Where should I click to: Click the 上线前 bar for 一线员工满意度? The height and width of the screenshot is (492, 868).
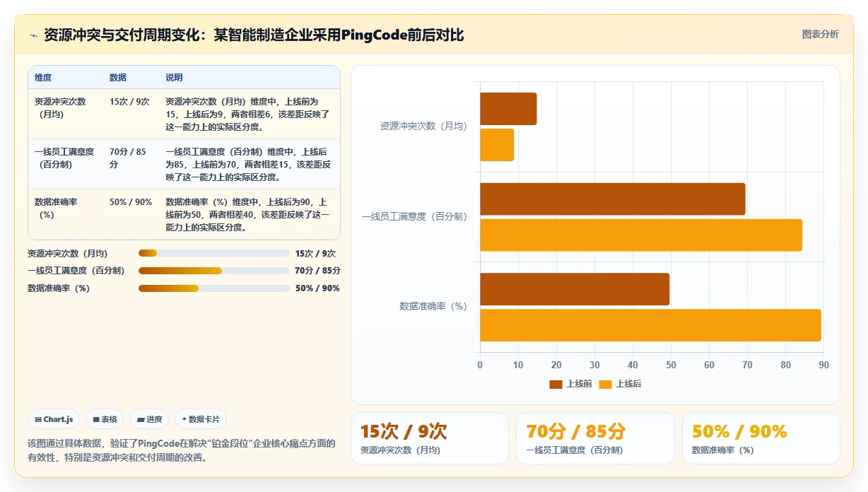click(613, 199)
